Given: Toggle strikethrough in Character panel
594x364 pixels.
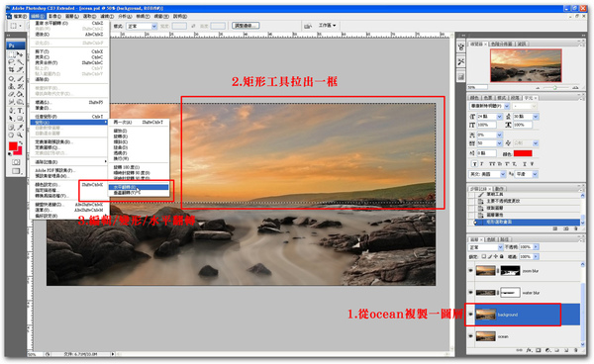Looking at the screenshot, I should 533,164.
